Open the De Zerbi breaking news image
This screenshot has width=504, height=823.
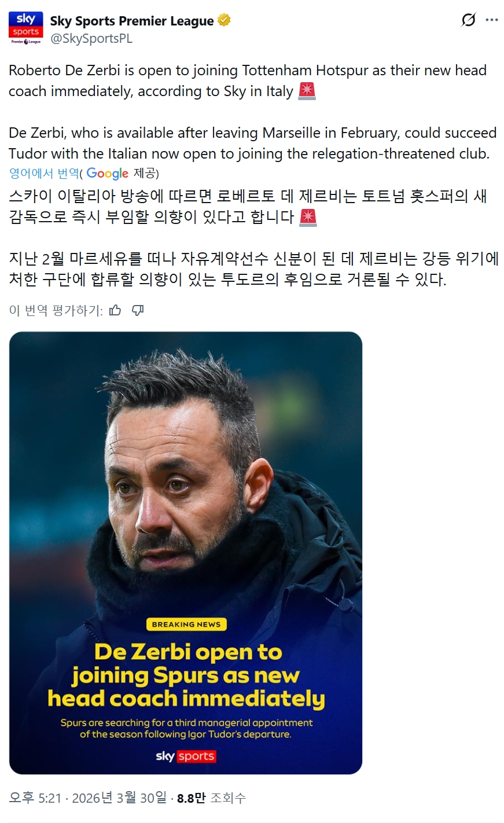point(186,553)
